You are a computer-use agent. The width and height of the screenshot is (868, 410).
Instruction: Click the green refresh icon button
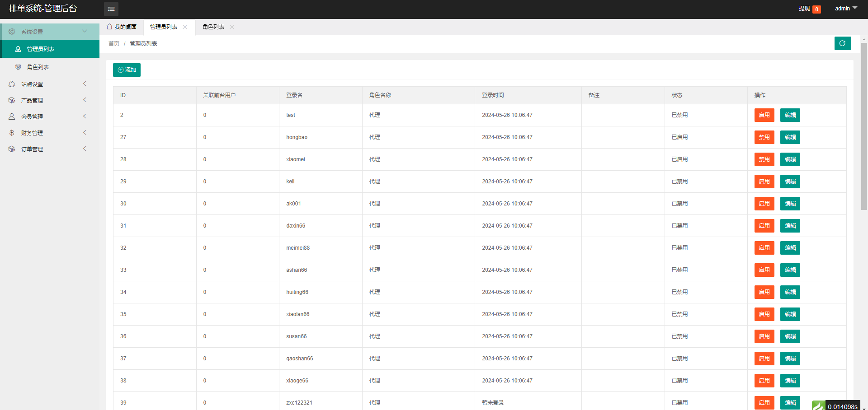click(842, 43)
